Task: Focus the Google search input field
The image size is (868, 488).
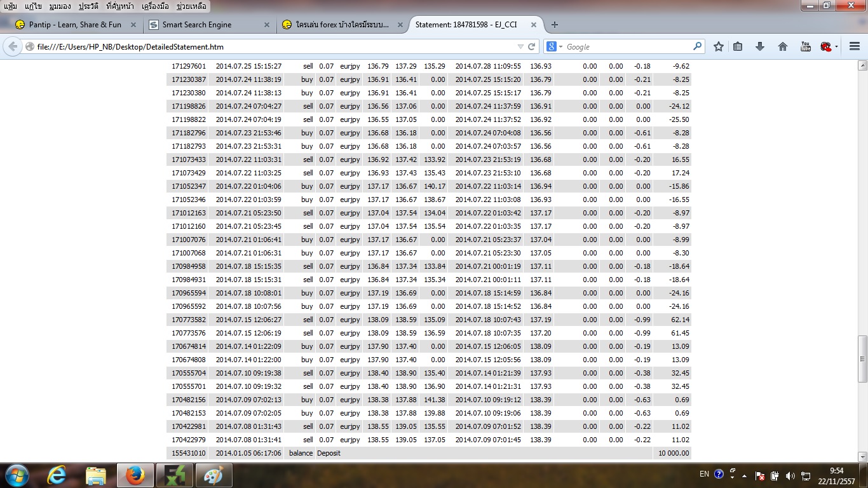Action: [x=628, y=46]
